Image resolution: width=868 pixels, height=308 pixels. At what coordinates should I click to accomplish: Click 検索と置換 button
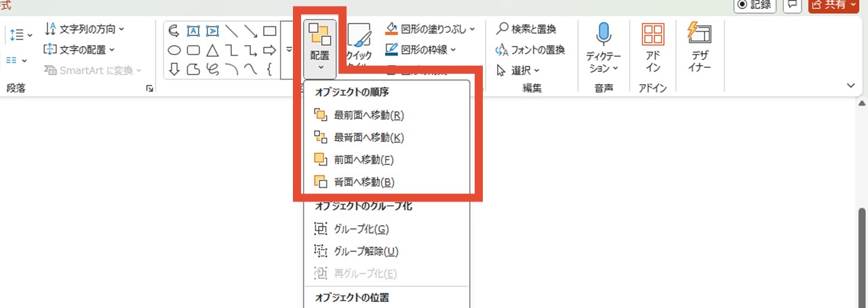coord(526,29)
